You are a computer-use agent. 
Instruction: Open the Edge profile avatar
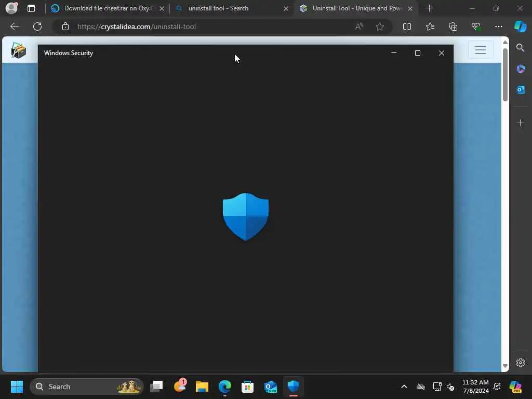coord(11,8)
